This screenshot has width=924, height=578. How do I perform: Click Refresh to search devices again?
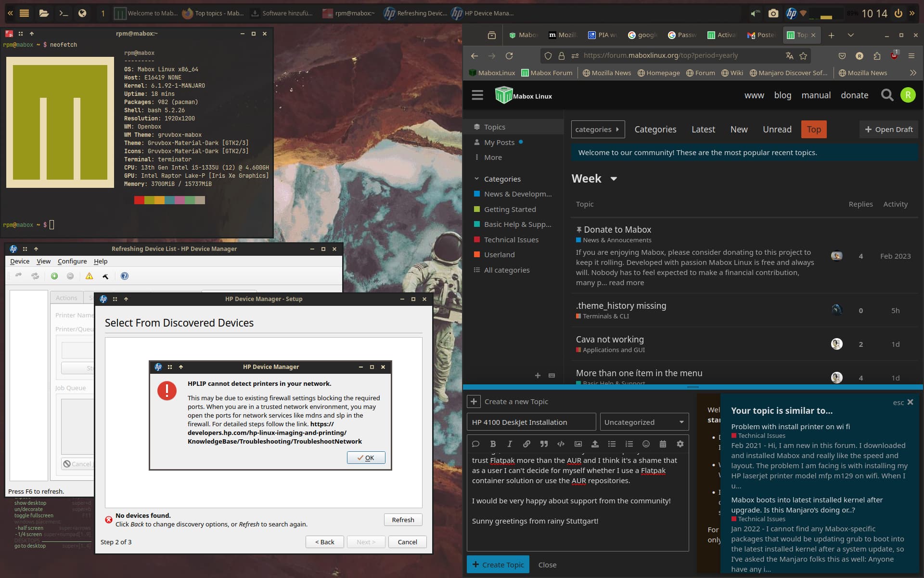tap(403, 520)
